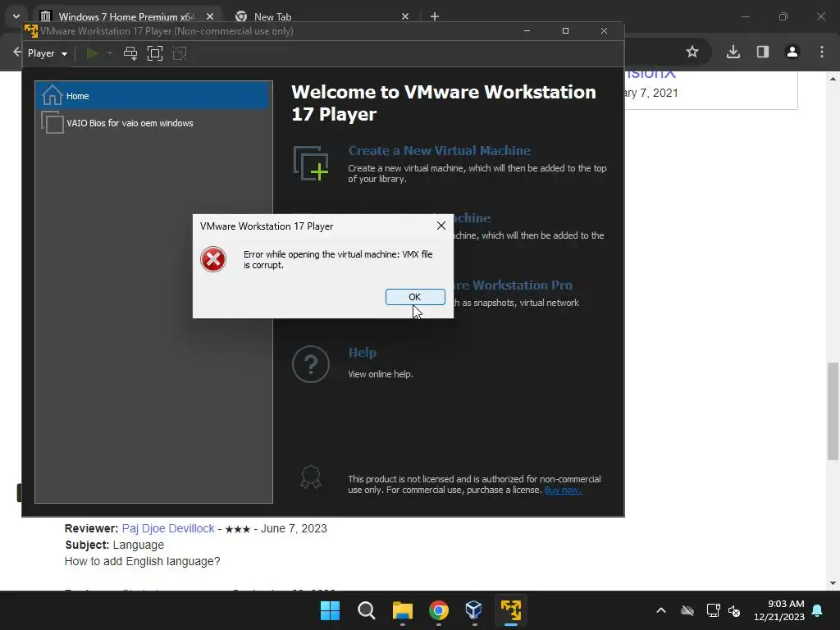Open Chrome downloads icon
The height and width of the screenshot is (630, 840).
coord(733,52)
